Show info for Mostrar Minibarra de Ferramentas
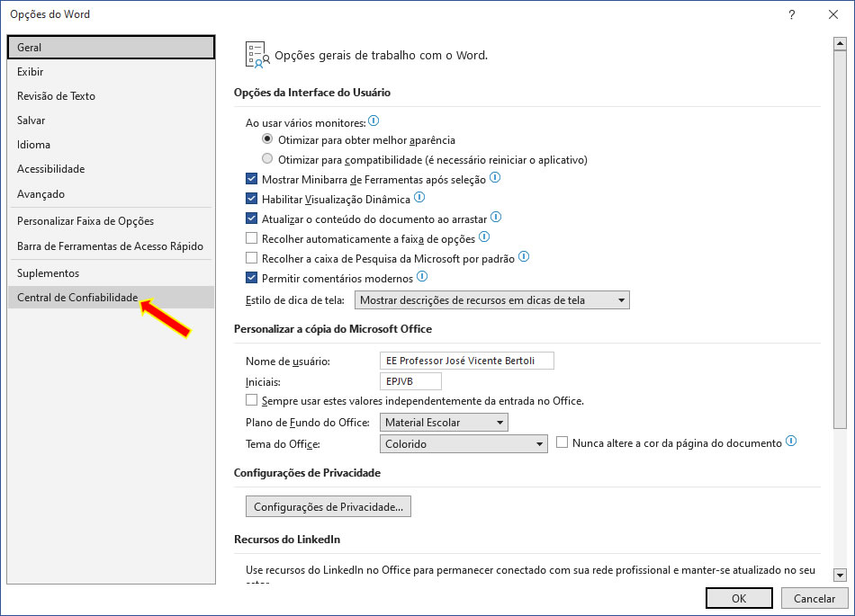 point(495,177)
